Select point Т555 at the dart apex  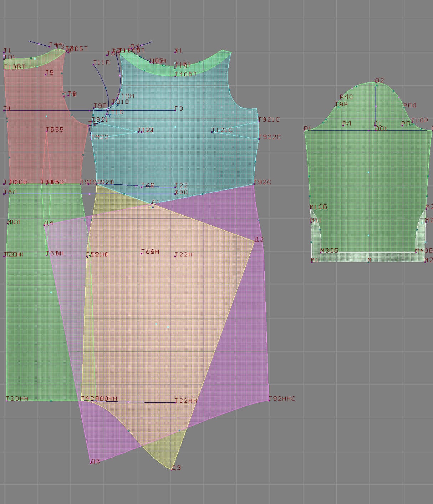(47, 131)
